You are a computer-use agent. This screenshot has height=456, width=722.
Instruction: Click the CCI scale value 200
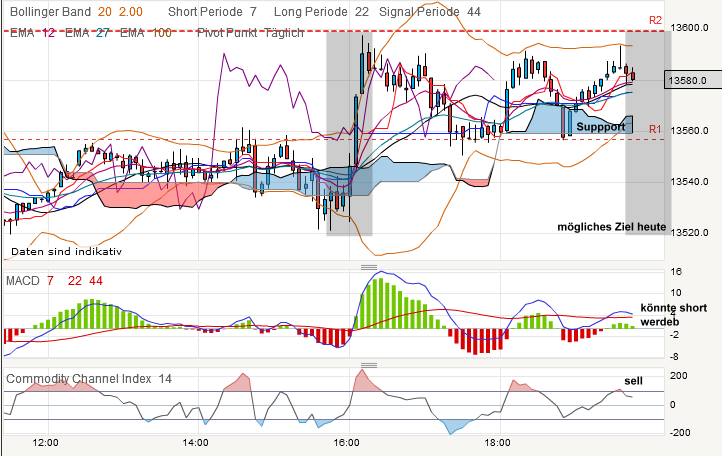(679, 376)
